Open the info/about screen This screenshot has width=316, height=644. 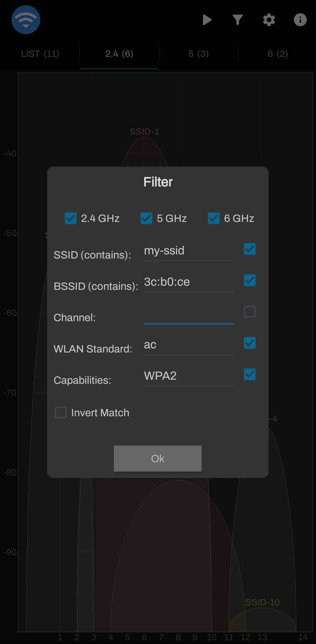click(300, 20)
